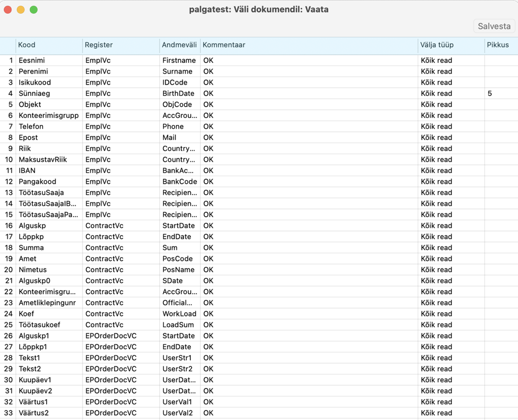Select the Nimetus code cell
The image size is (518, 420).
(49, 270)
